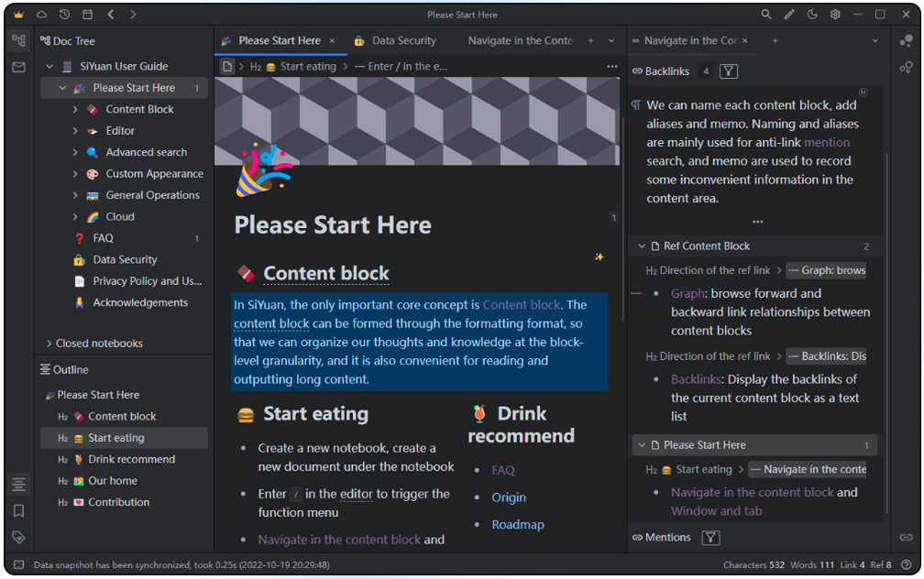Add a new tab in the right panel tab bar
Image resolution: width=924 pixels, height=579 pixels.
click(x=775, y=40)
